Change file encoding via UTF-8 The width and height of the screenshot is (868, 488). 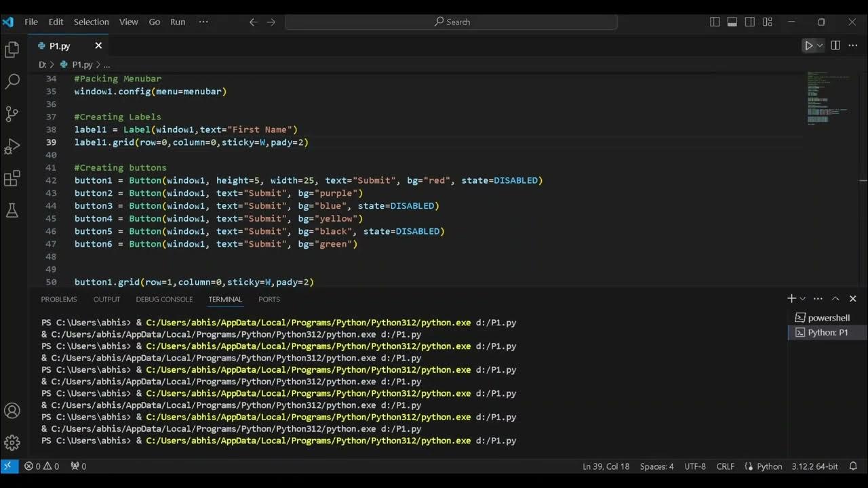pyautogui.click(x=695, y=466)
